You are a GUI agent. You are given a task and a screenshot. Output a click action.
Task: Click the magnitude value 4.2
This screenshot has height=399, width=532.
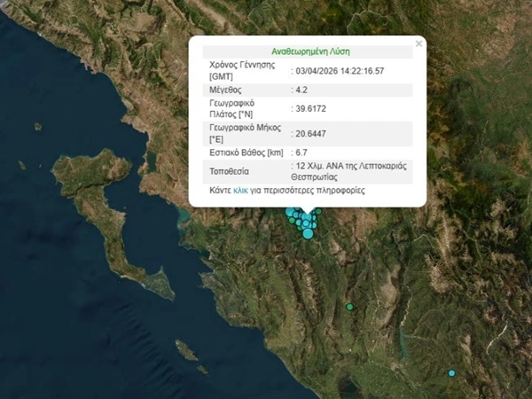300,90
